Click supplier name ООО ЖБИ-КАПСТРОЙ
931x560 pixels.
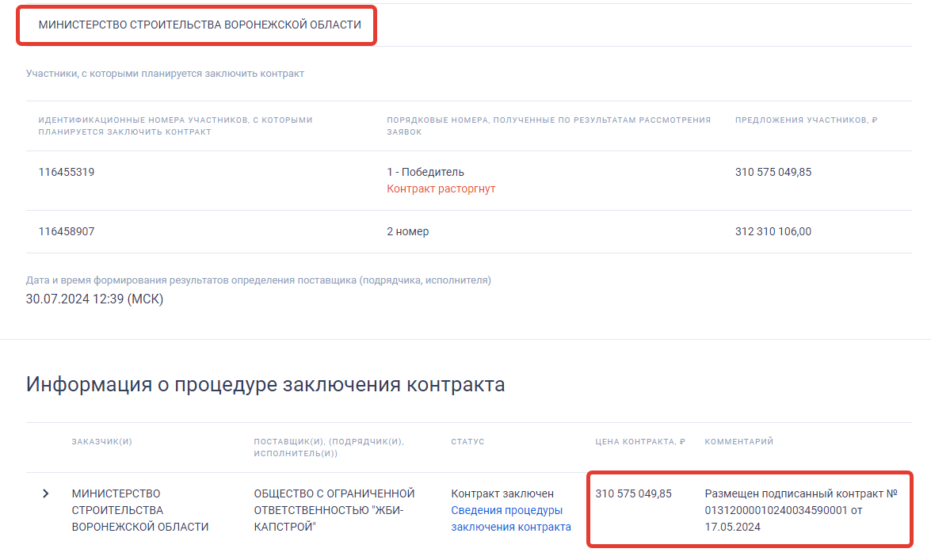(x=334, y=510)
